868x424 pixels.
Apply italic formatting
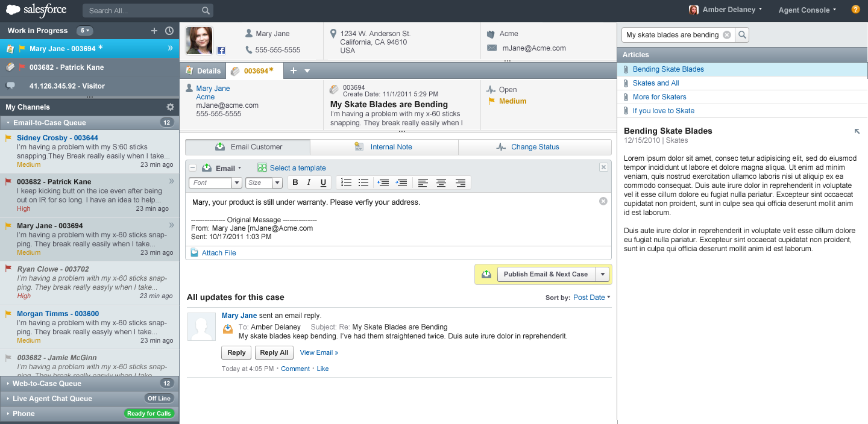309,182
